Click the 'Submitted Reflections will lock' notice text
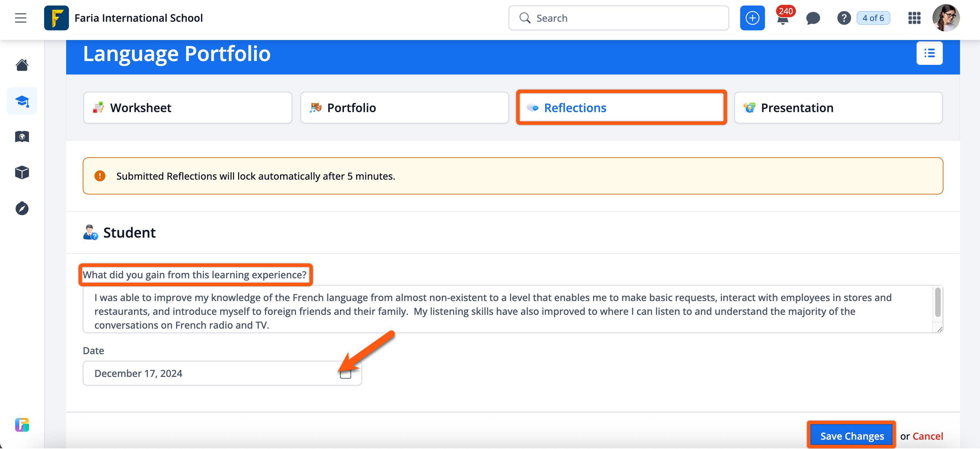980x449 pixels. [256, 176]
